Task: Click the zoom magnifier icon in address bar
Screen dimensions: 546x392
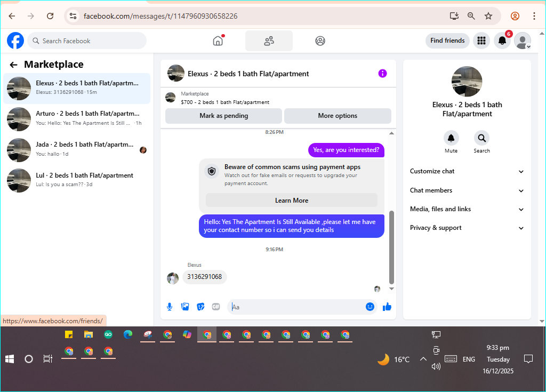Action: (x=471, y=15)
